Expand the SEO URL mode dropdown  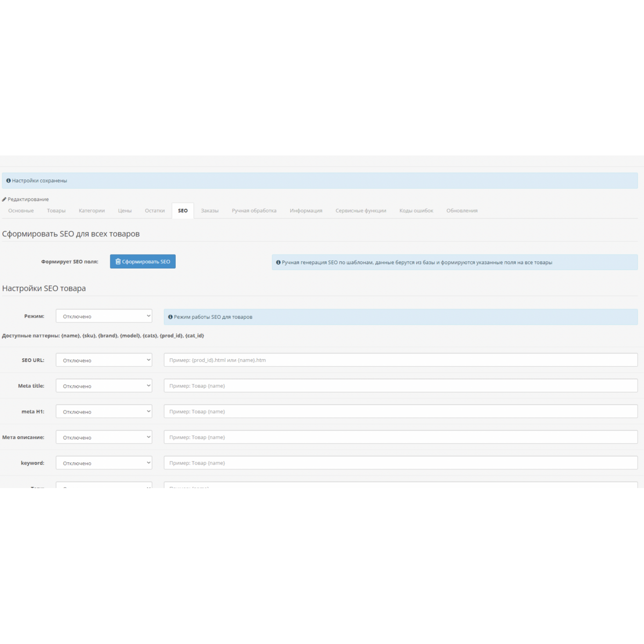[x=103, y=360]
